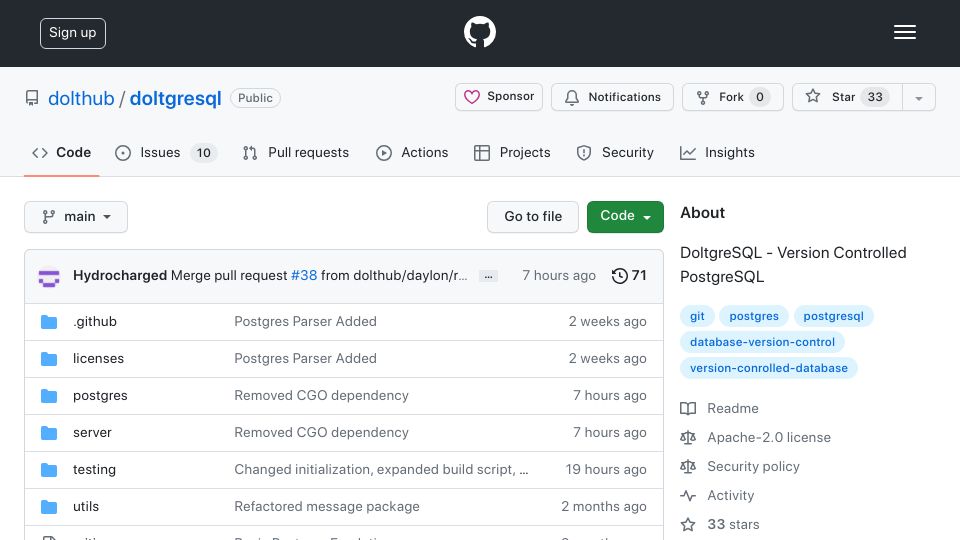Viewport: 960px width, 540px height.
Task: Open the hamburger navigation menu
Action: [904, 32]
